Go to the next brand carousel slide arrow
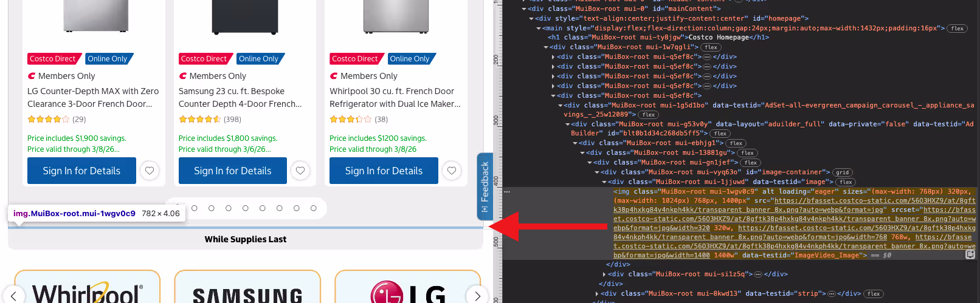 (477, 296)
